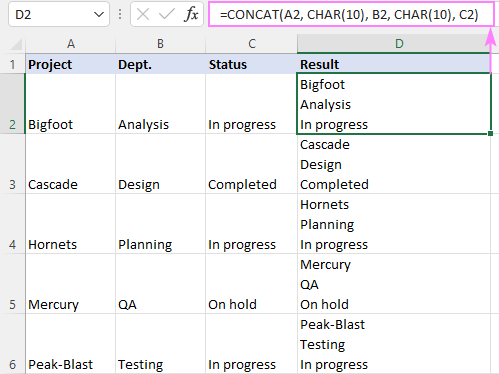Select cell C3 containing Completed

(x=251, y=164)
